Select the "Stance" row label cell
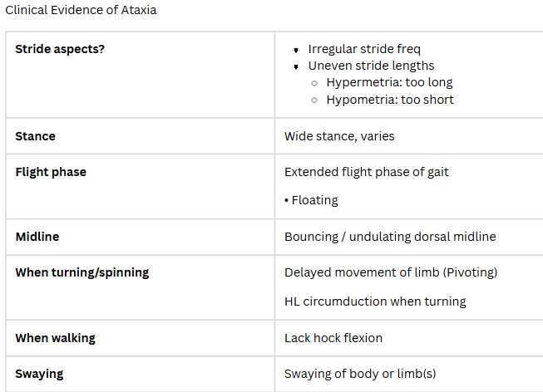The width and height of the screenshot is (543, 392). coord(36,136)
